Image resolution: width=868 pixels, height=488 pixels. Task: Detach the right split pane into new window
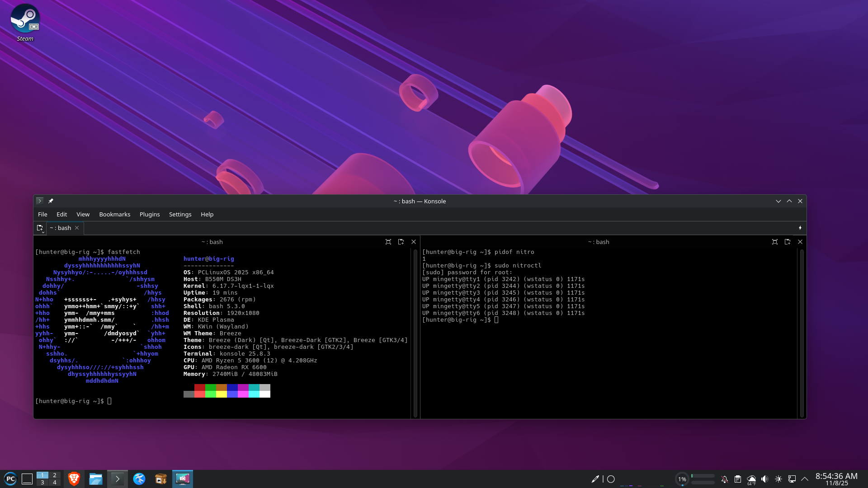(787, 242)
